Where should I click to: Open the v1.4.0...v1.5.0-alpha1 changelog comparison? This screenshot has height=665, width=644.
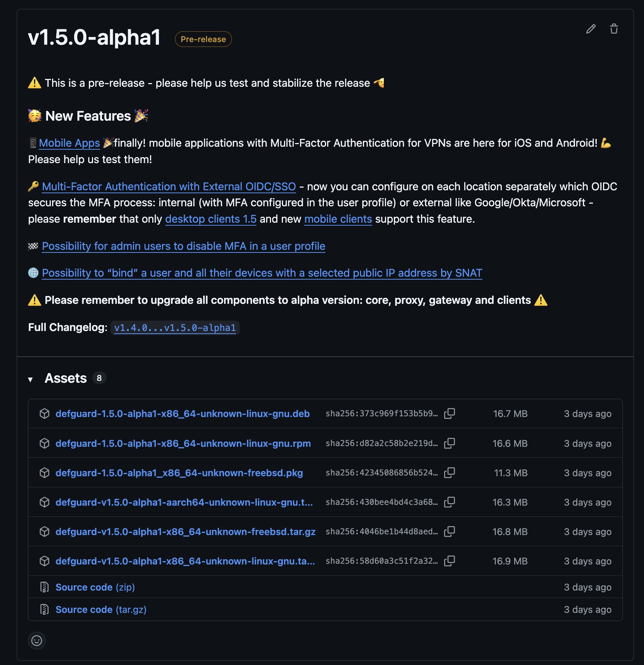(x=175, y=328)
